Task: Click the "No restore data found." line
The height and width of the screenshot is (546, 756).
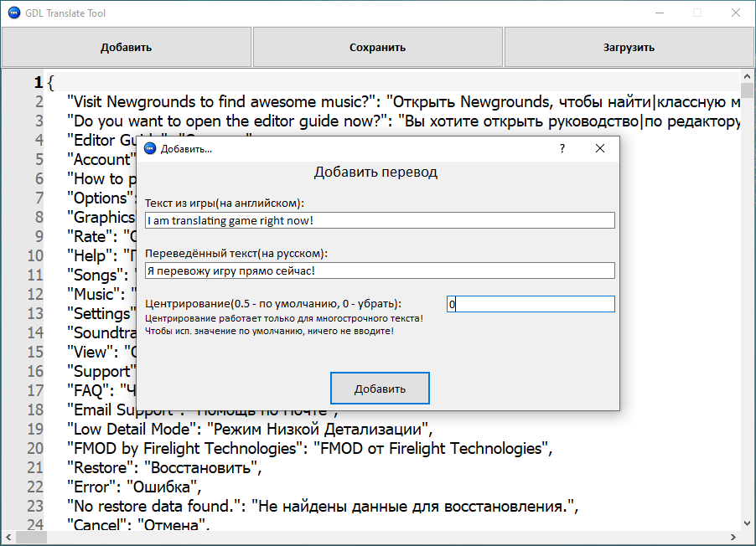Action: tap(323, 506)
